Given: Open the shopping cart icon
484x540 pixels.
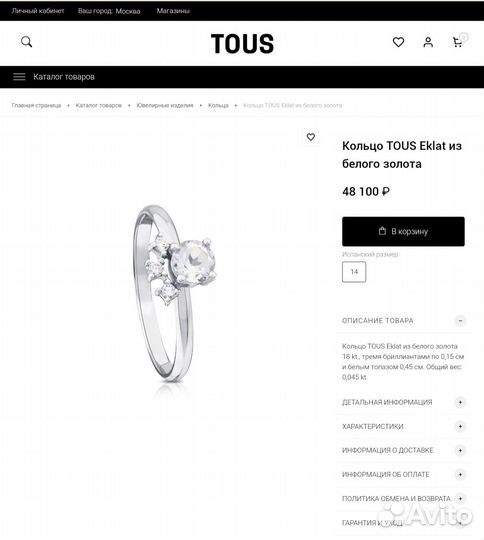Looking at the screenshot, I should [457, 42].
